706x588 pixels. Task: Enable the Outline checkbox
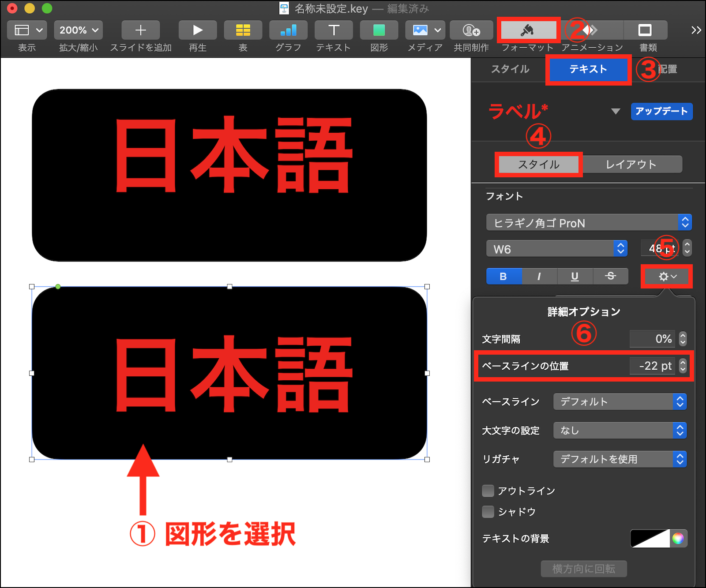488,491
